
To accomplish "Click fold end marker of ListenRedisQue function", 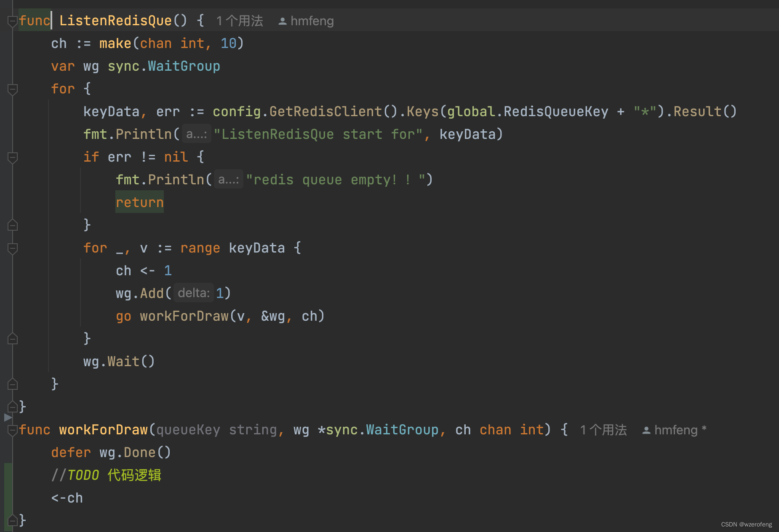I will (13, 407).
